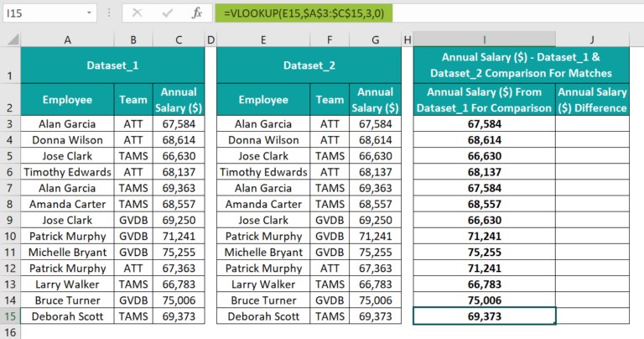This screenshot has width=644, height=339.
Task: Select row 8 header
Action: (10, 204)
